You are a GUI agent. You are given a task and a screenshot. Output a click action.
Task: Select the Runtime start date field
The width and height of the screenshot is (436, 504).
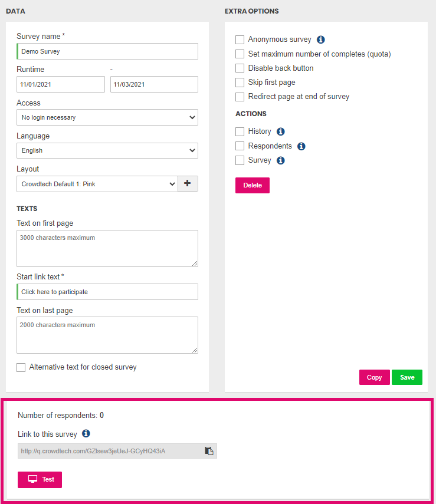point(61,84)
